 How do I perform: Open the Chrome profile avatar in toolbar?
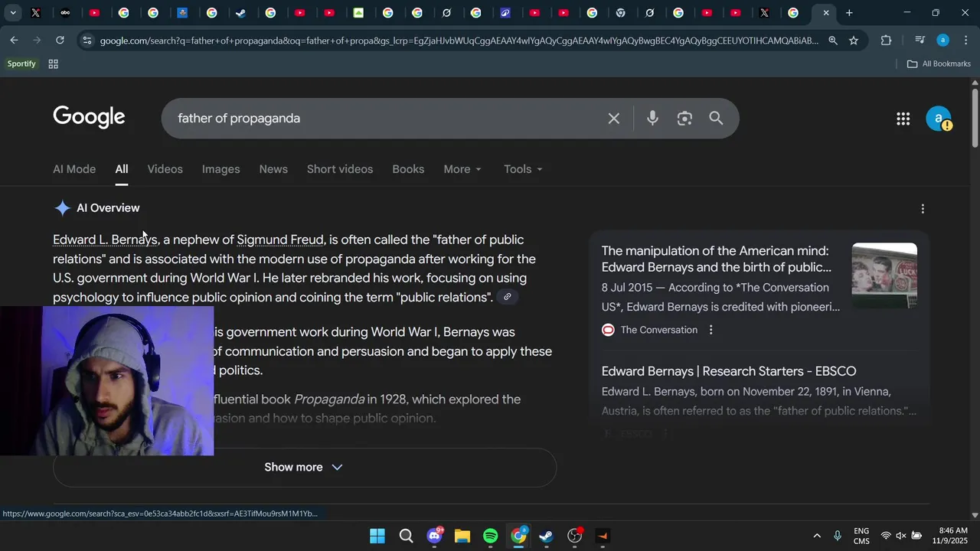(x=943, y=41)
